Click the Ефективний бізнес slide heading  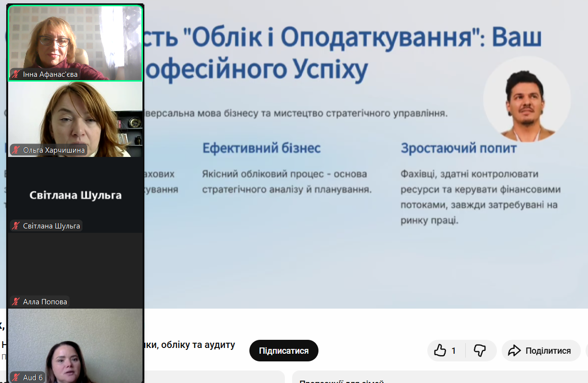(261, 148)
